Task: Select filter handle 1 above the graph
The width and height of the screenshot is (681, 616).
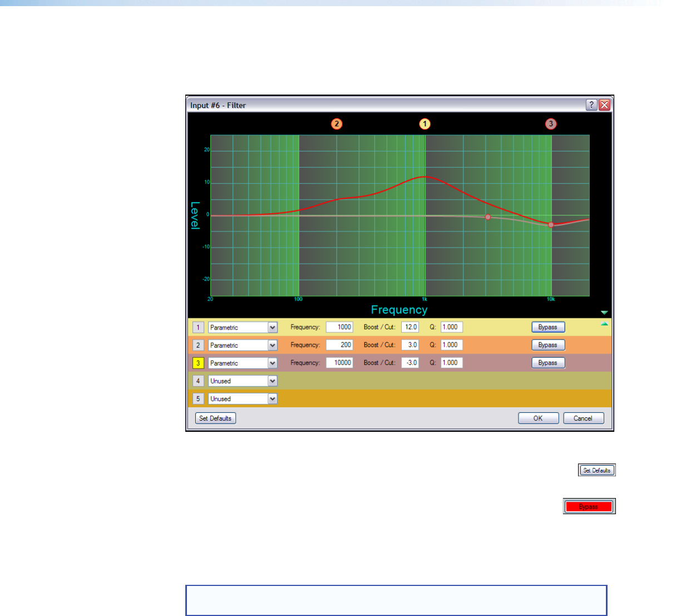Action: click(x=425, y=124)
